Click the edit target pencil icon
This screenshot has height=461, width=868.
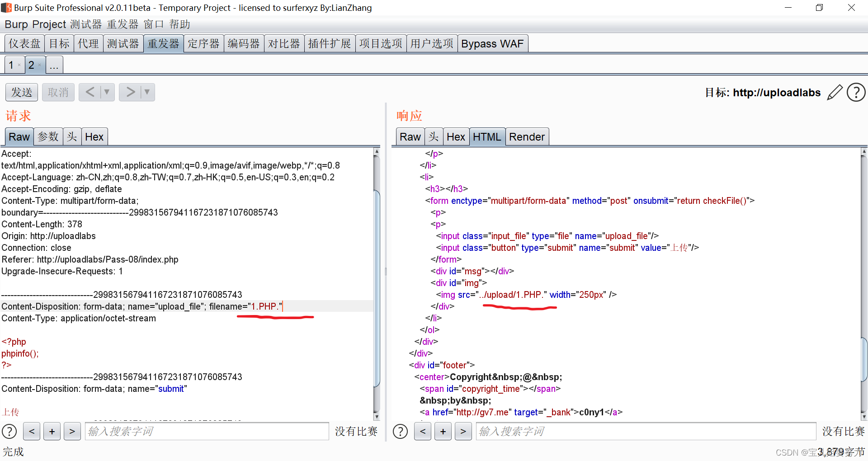coord(835,92)
